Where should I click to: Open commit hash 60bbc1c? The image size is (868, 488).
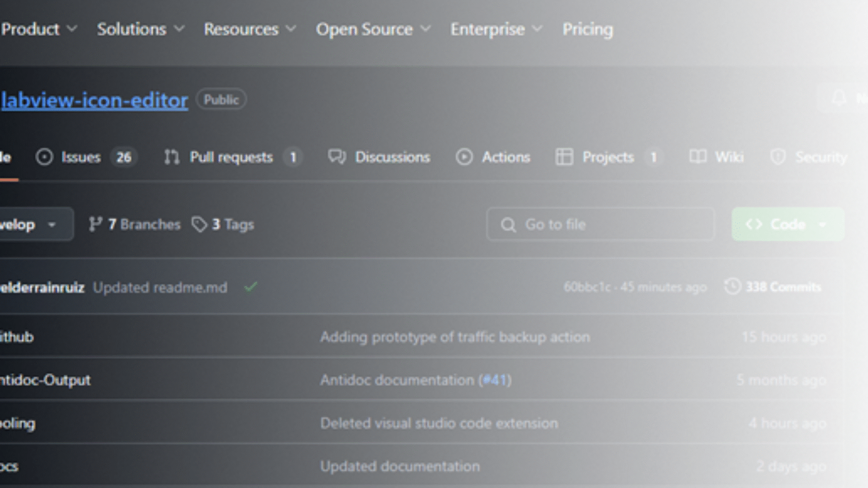pos(587,287)
